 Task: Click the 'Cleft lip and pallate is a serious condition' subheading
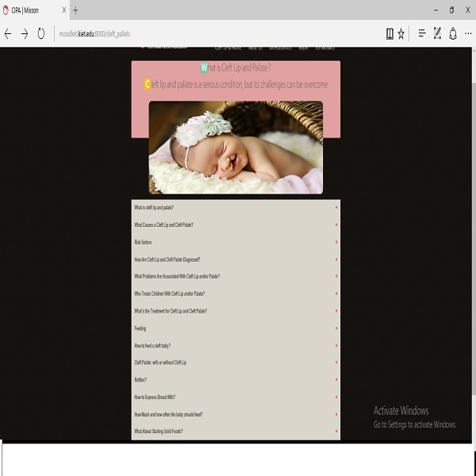(x=236, y=84)
